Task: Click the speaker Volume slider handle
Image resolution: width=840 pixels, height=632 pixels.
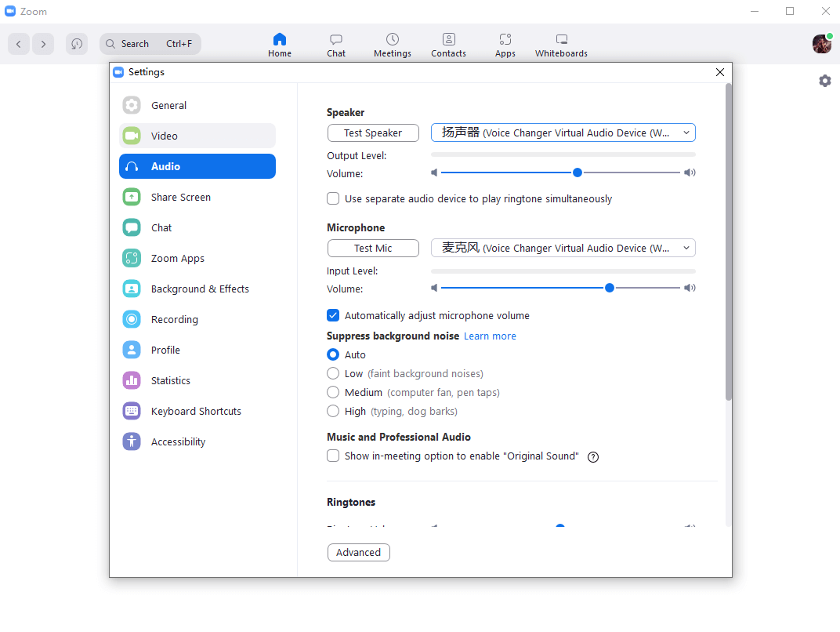Action: (x=577, y=173)
